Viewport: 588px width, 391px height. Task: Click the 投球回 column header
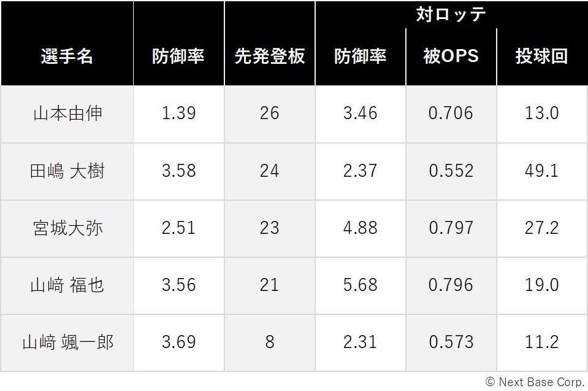pos(542,56)
